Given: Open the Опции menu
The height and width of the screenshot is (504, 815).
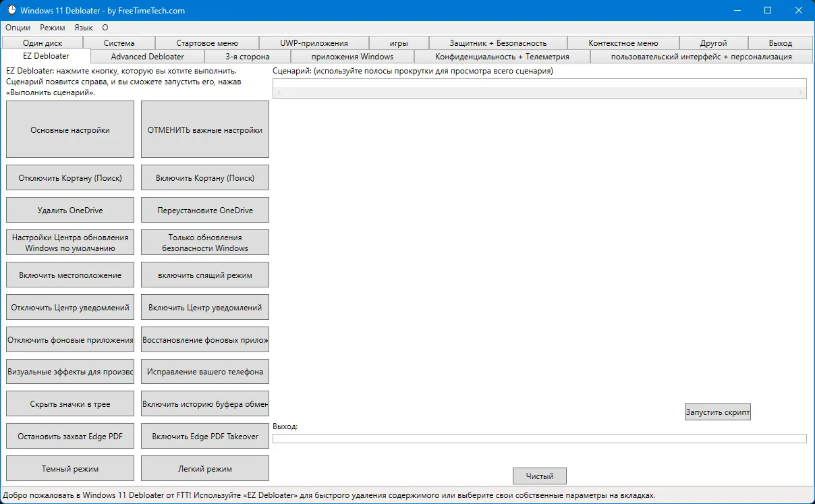Looking at the screenshot, I should pos(18,28).
